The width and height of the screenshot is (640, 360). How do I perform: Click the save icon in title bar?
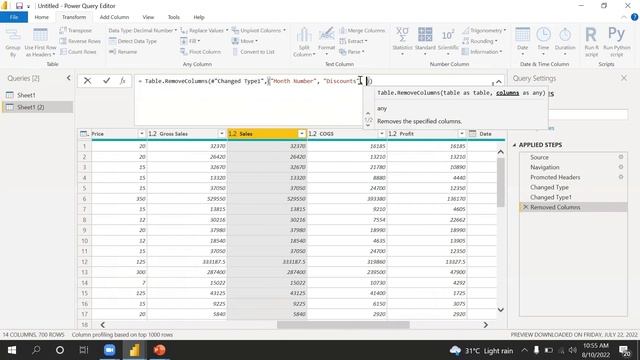click(19, 6)
